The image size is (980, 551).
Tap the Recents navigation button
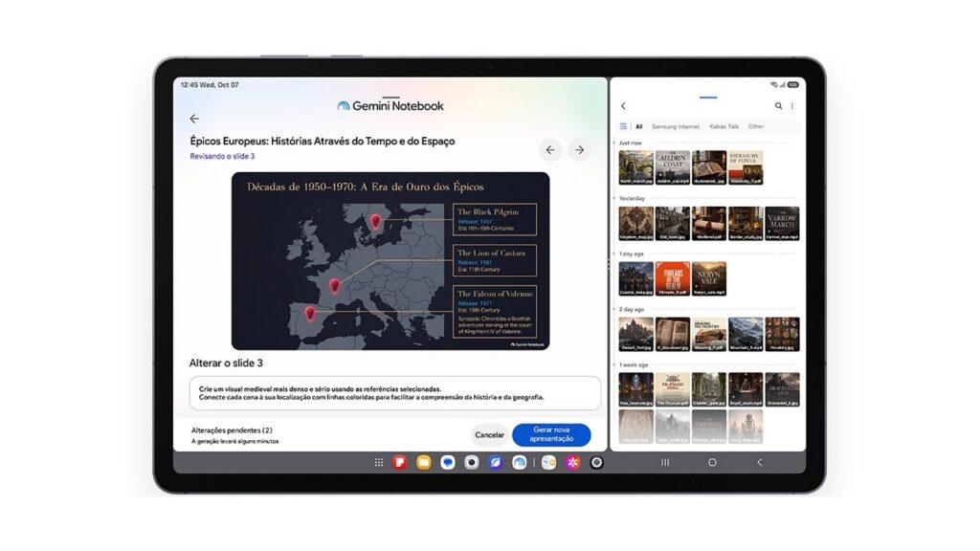(x=665, y=462)
